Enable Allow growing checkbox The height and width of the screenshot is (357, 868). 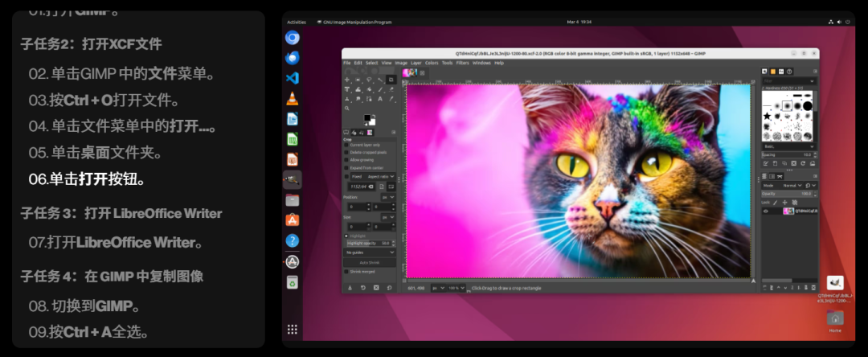[x=346, y=160]
